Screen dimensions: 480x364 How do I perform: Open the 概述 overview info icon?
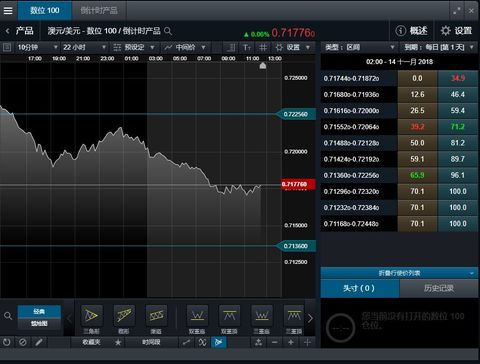pos(400,31)
